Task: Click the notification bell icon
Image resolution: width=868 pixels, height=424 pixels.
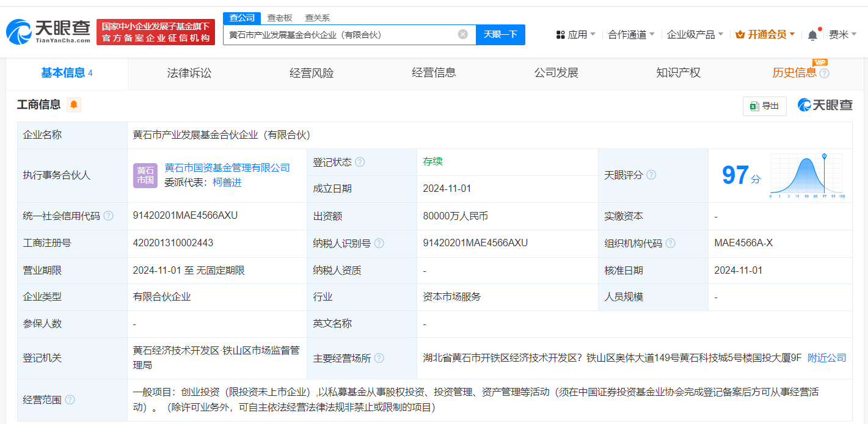Action: (812, 35)
